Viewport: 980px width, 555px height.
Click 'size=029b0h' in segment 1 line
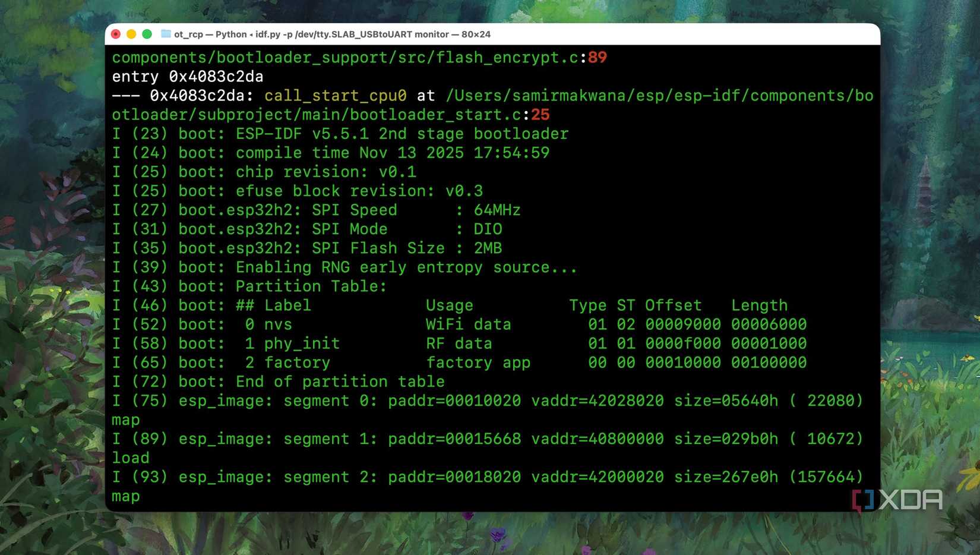[726, 439]
